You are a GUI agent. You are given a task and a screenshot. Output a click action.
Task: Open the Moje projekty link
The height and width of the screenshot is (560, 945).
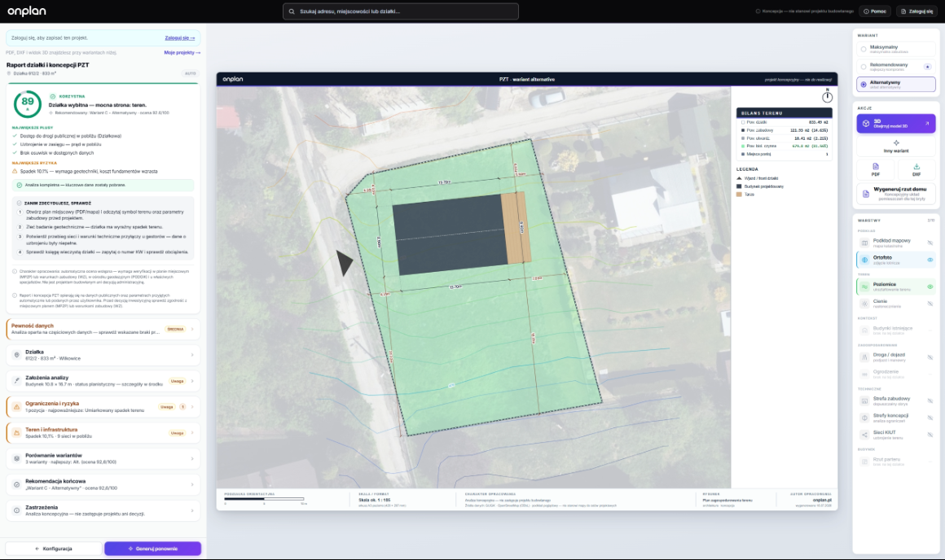[182, 52]
